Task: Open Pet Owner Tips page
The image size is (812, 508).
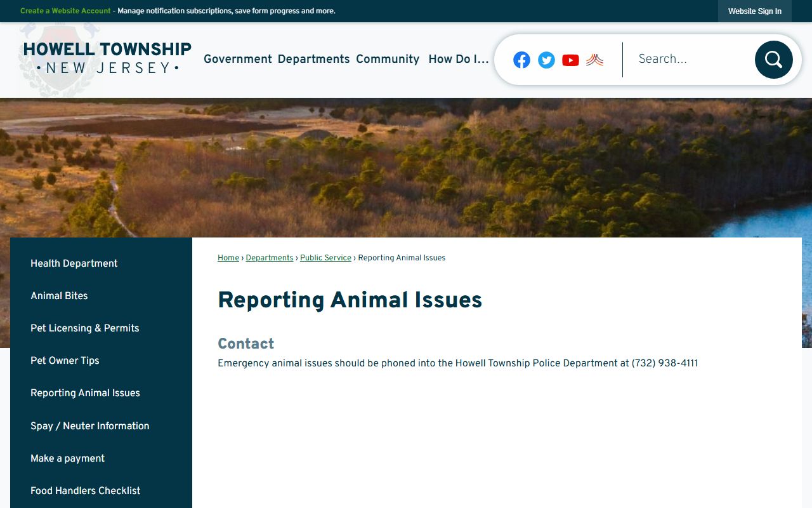Action: click(65, 361)
